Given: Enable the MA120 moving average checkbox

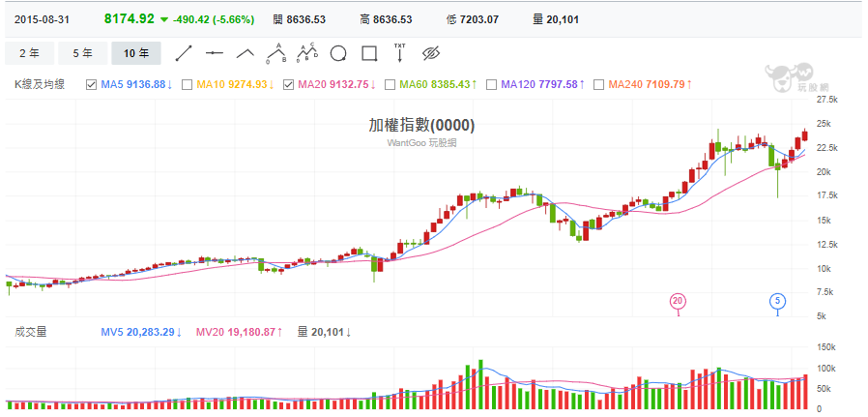Looking at the screenshot, I should point(491,85).
